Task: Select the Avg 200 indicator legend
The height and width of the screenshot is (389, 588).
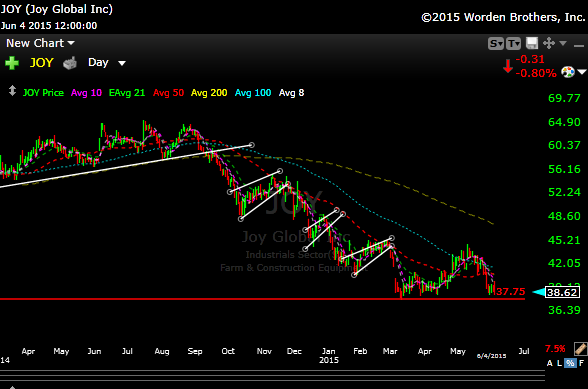Action: coord(209,93)
